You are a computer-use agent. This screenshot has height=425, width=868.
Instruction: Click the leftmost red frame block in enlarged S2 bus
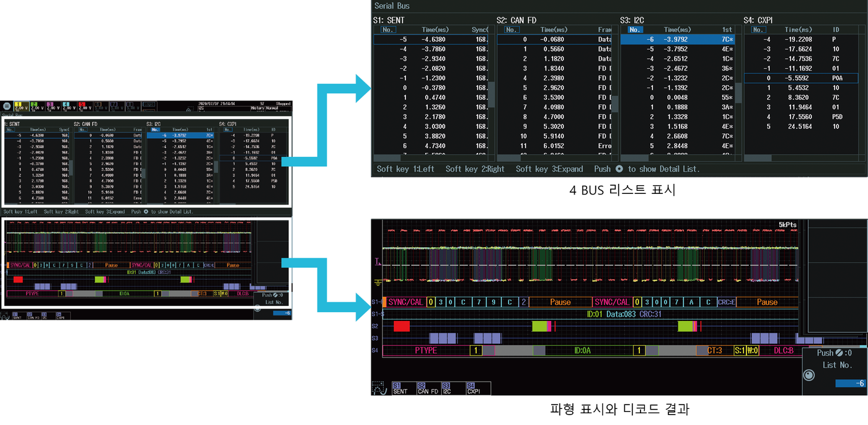pos(402,326)
